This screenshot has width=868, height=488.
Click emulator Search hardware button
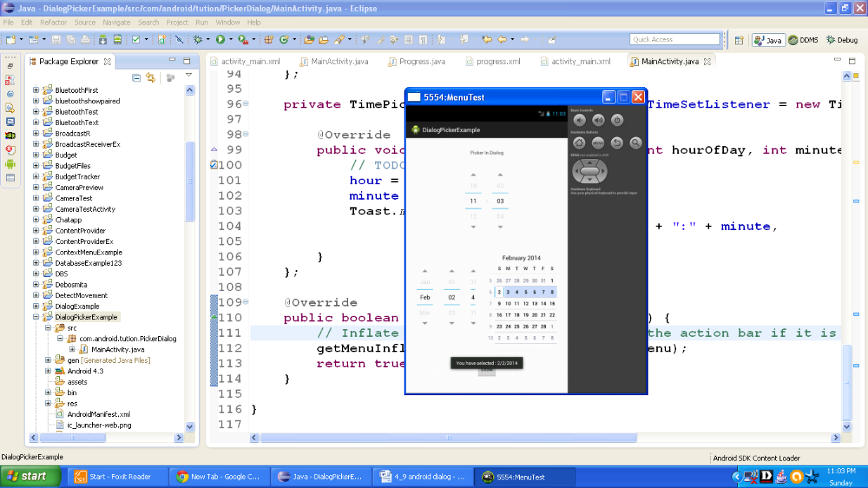click(x=636, y=143)
